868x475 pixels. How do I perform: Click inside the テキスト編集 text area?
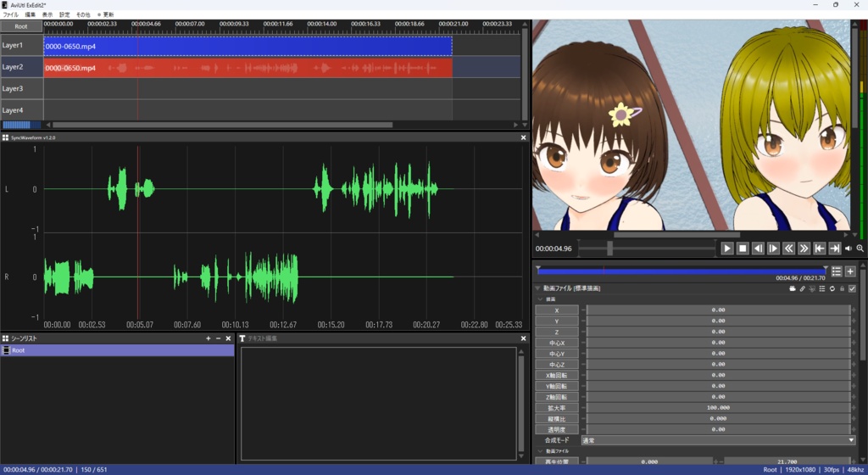point(379,404)
